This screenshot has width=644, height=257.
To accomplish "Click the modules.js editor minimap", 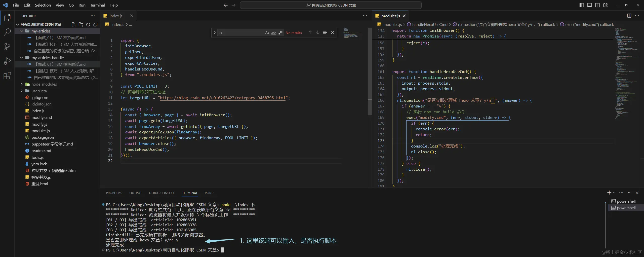I will tap(627, 73).
